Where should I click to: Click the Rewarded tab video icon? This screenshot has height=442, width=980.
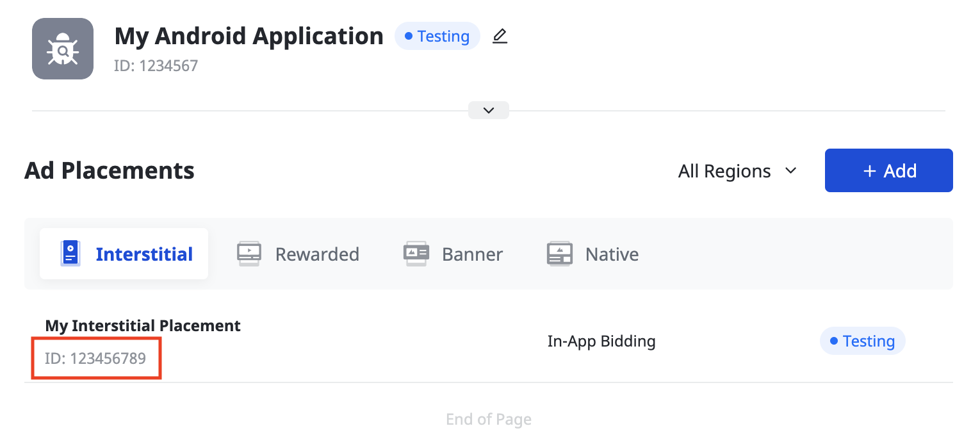click(x=249, y=254)
